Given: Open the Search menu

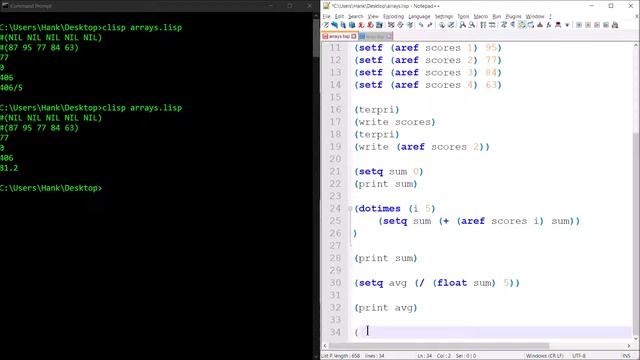Looking at the screenshot, I should coord(356,16).
